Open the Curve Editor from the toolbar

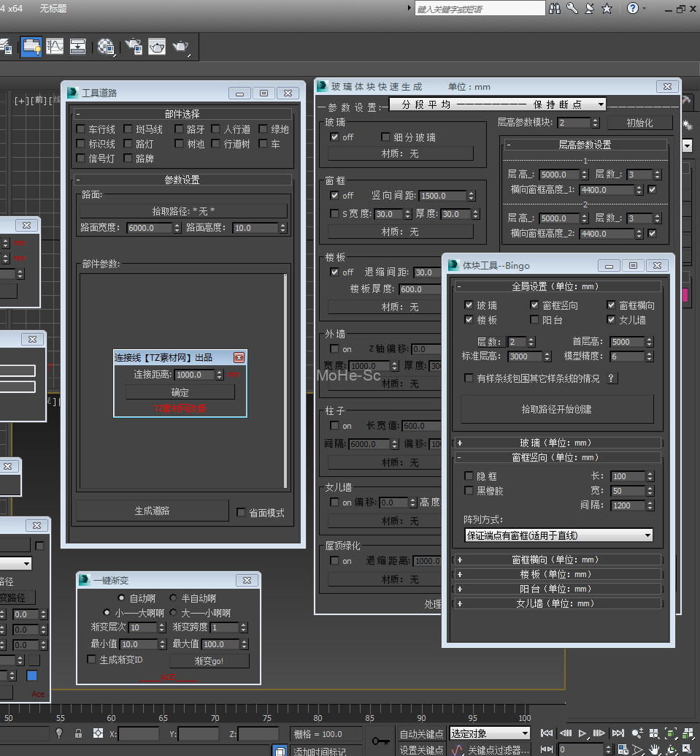pyautogui.click(x=55, y=47)
